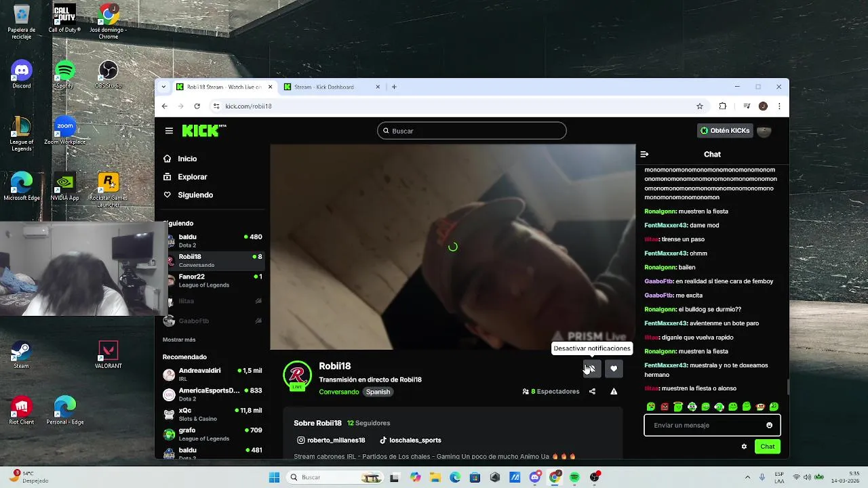Image resolution: width=868 pixels, height=488 pixels.
Task: Open recommended channel AmericaEsportsD...
Action: coord(213,394)
